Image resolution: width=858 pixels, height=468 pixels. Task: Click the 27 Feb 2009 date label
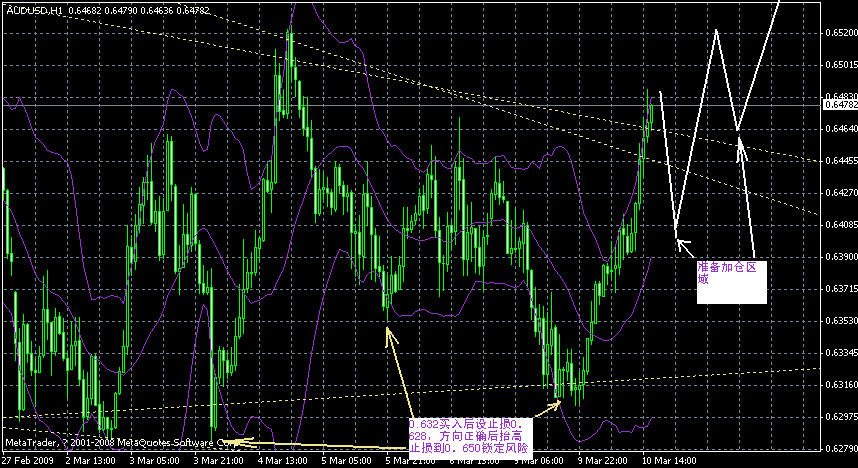pos(28,461)
